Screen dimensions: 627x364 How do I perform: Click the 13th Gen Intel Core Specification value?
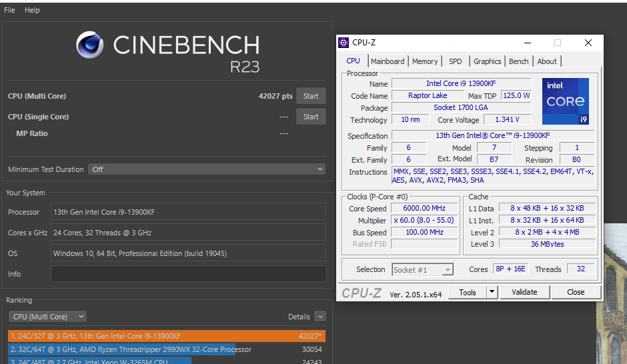coord(493,135)
